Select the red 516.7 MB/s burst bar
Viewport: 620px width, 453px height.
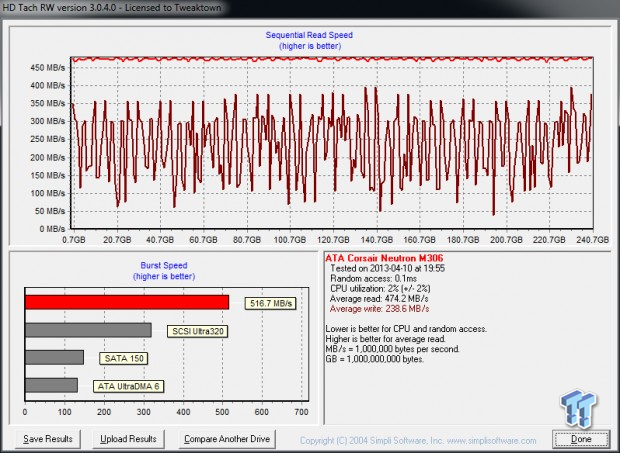click(127, 302)
